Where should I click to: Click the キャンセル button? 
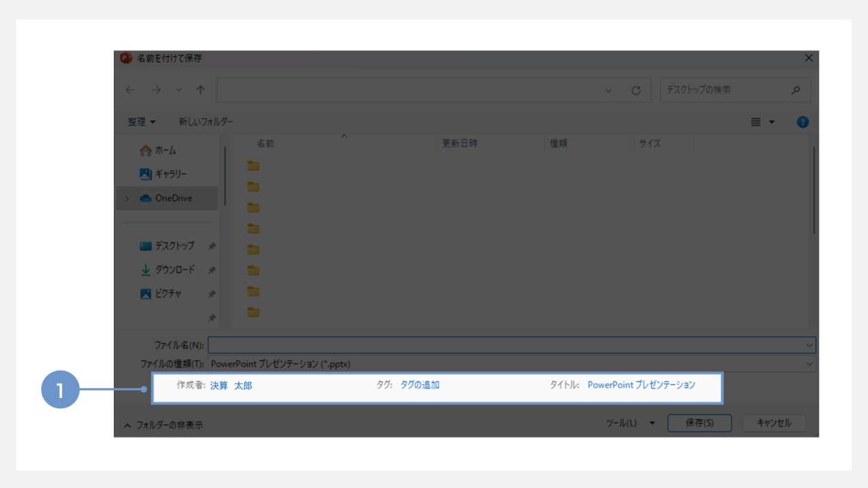774,423
